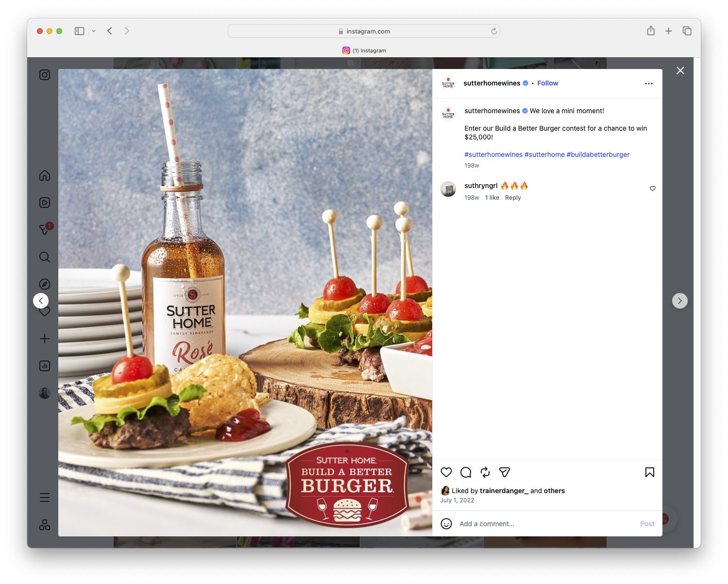Viewport: 728px width, 584px height.
Task: Open Search in the sidebar
Action: (45, 257)
